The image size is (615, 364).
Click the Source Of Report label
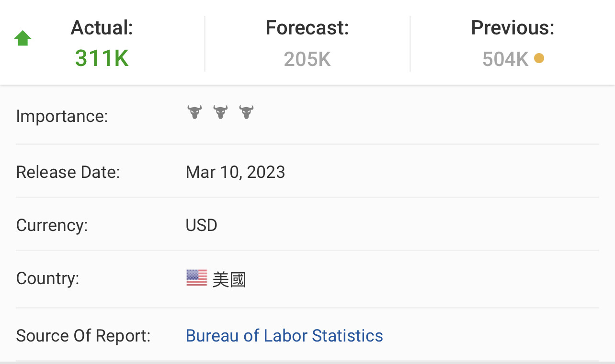click(x=83, y=336)
